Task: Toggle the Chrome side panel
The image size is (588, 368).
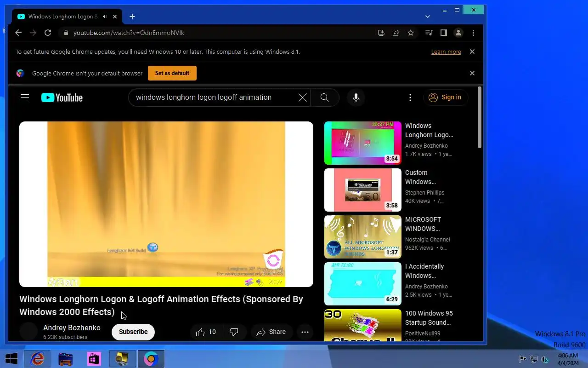Action: pos(443,33)
